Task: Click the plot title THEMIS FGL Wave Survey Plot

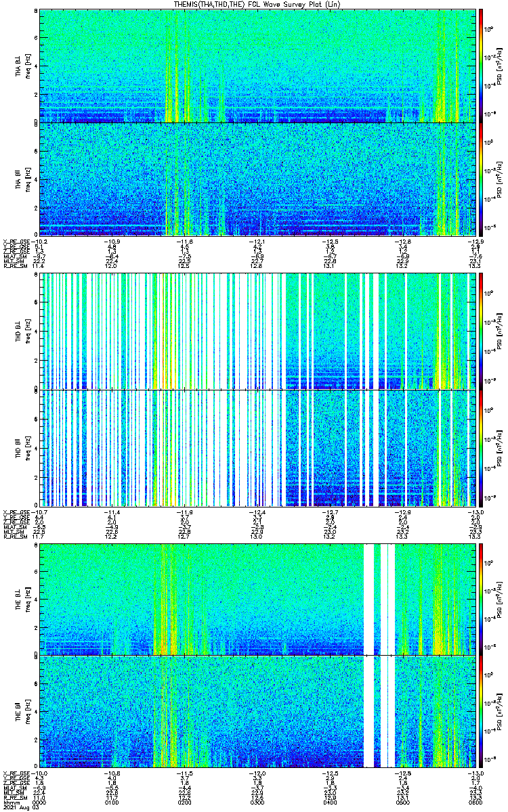Action: pos(257,4)
